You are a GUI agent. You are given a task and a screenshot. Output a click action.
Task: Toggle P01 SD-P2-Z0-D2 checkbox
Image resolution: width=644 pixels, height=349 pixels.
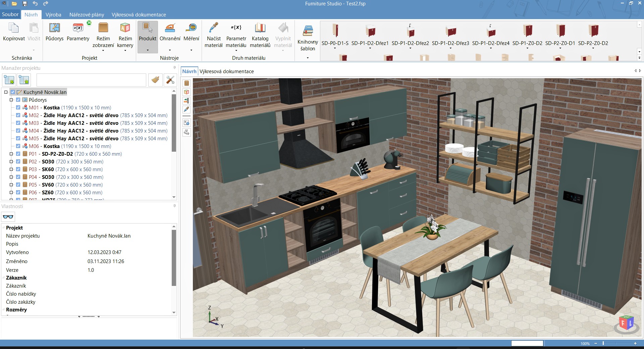(18, 154)
